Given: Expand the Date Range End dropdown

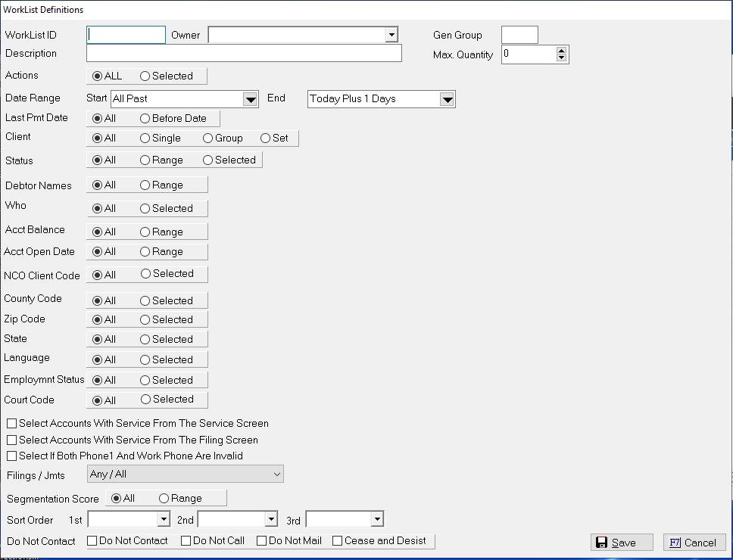Looking at the screenshot, I should click(447, 99).
